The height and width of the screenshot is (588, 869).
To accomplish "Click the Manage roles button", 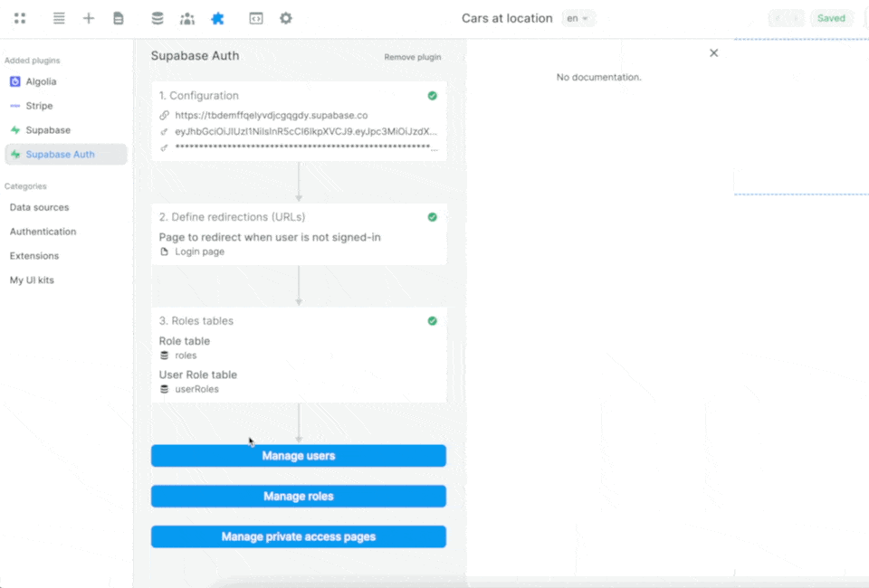I will 299,496.
